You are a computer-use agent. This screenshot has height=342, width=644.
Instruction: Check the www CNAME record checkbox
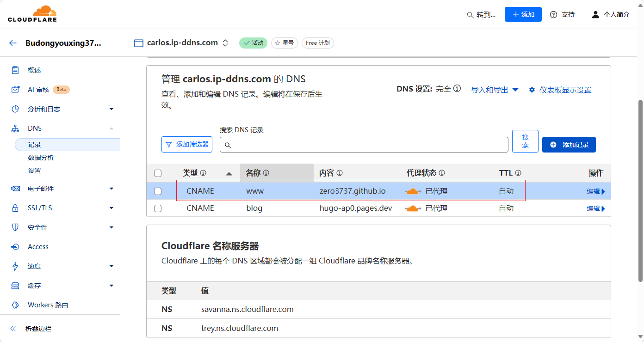coord(158,191)
